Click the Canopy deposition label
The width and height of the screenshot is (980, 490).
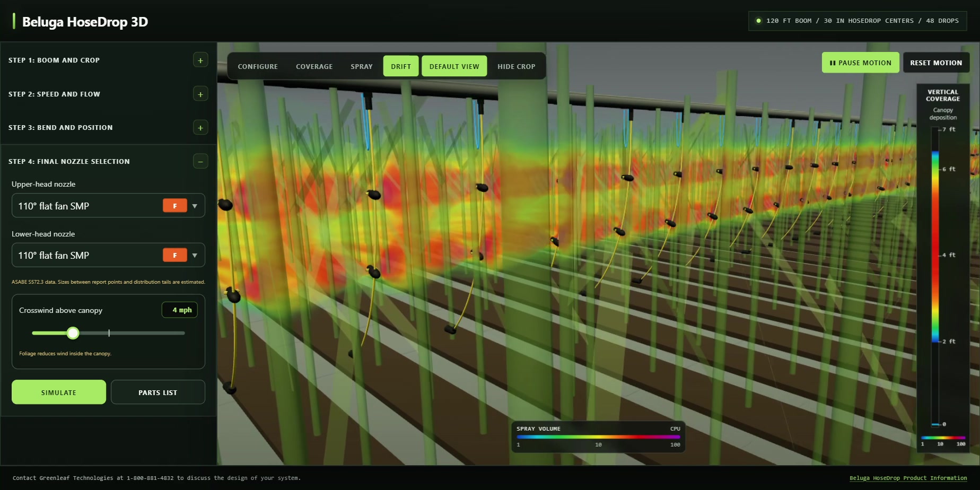(x=943, y=114)
